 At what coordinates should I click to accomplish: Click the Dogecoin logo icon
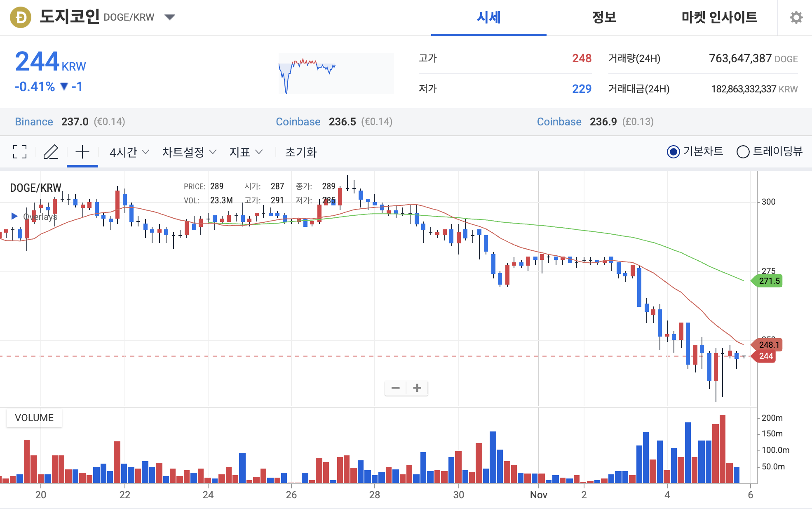[x=21, y=17]
